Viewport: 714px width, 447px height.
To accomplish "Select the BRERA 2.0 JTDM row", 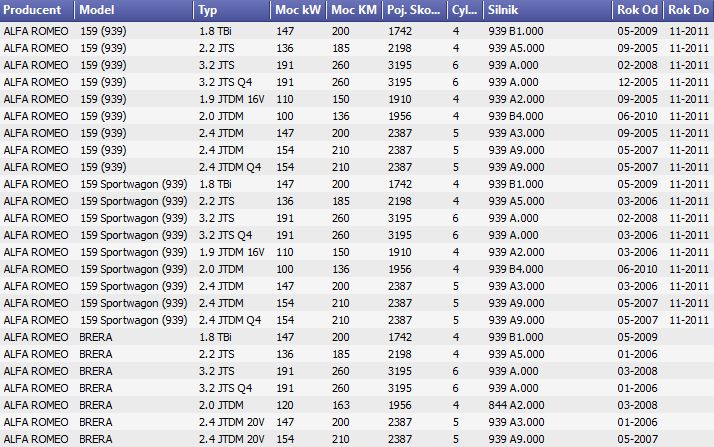I will tap(357, 405).
